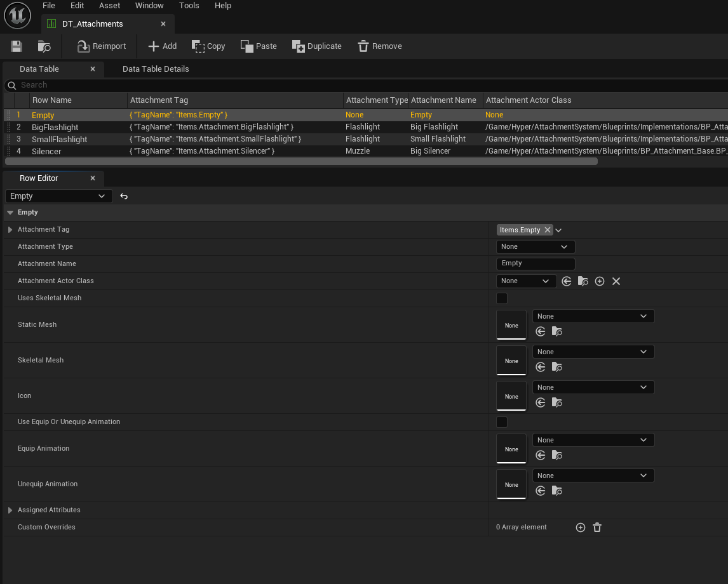Click the Add row button
The width and height of the screenshot is (728, 584).
click(x=162, y=46)
